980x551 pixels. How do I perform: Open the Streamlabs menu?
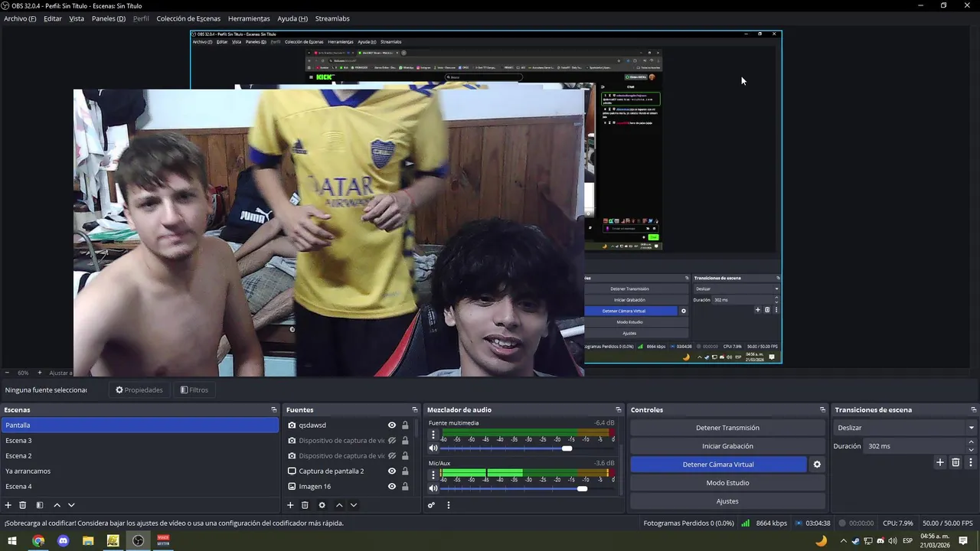tap(332, 18)
